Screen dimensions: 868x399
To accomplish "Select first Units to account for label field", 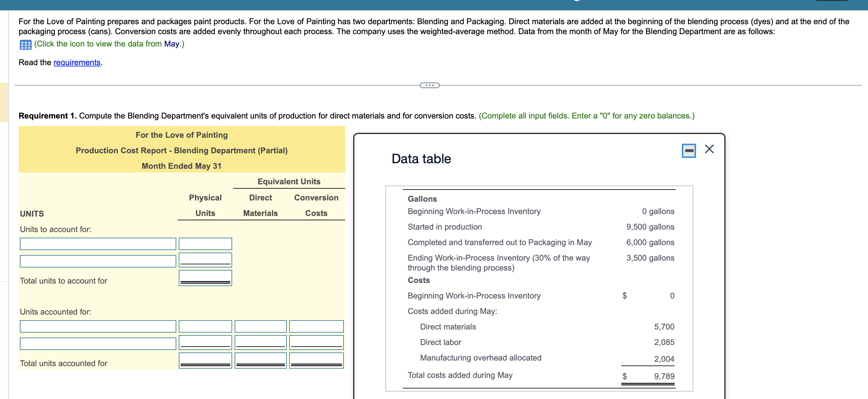I will tap(98, 244).
